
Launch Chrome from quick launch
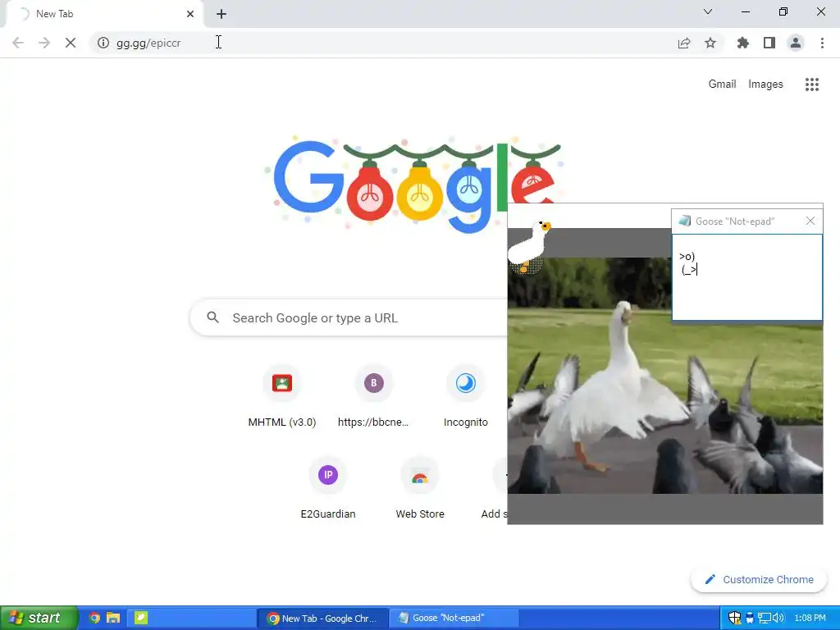pyautogui.click(x=94, y=618)
